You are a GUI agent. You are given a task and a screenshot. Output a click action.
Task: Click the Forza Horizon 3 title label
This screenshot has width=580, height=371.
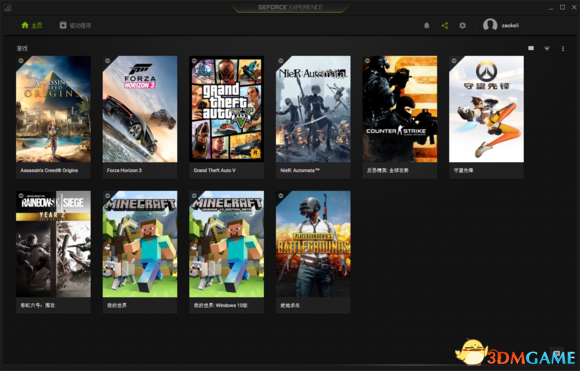pyautogui.click(x=124, y=171)
